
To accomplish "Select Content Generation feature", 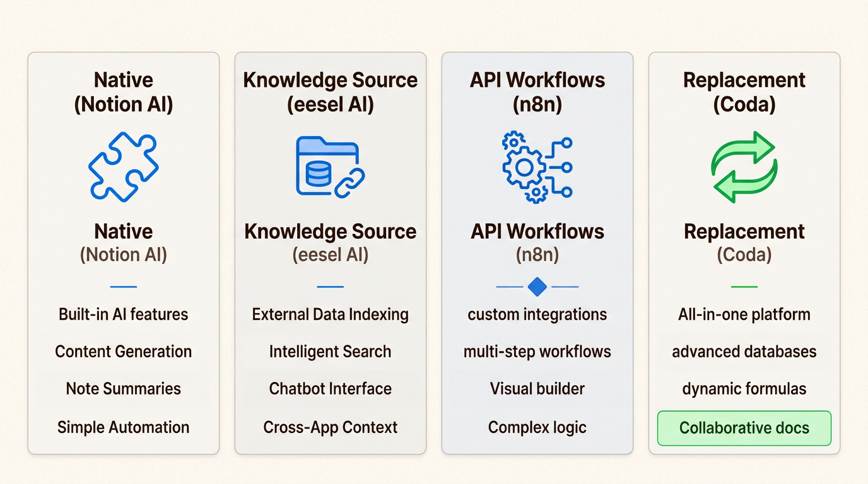I will point(124,352).
